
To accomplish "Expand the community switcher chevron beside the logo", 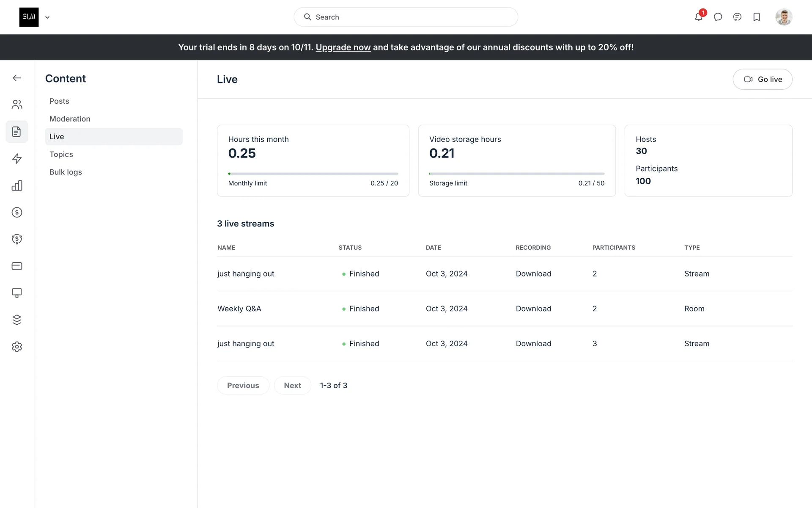I will 47,17.
